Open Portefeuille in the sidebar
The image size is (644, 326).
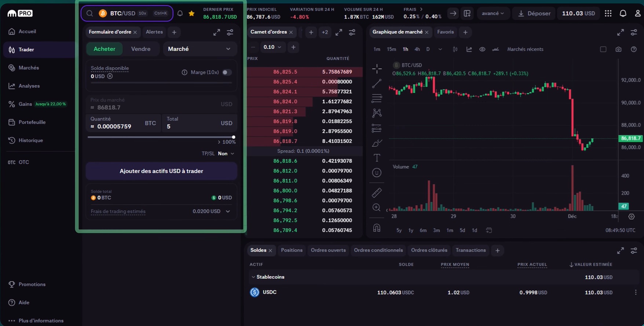point(32,122)
